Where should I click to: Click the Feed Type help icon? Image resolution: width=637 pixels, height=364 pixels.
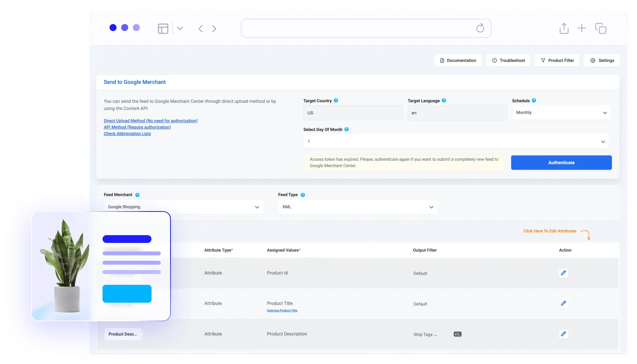coord(303,195)
